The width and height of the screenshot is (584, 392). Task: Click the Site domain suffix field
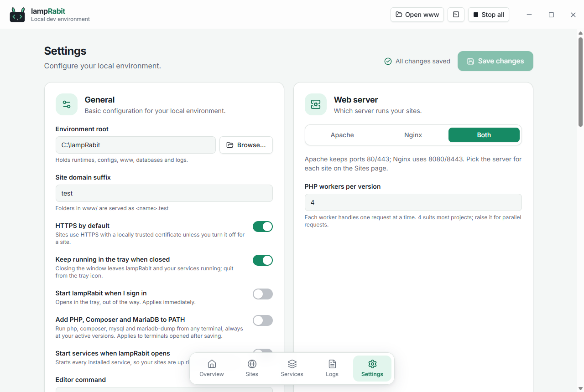164,193
